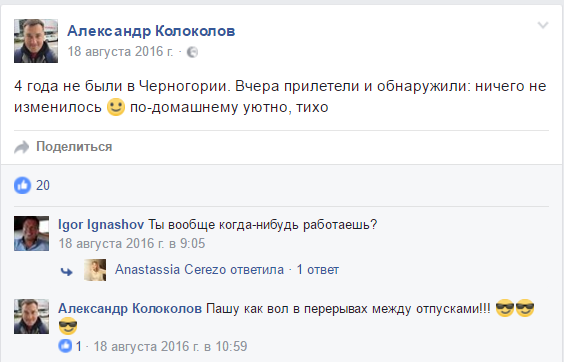The height and width of the screenshot is (362, 564).
Task: Click the Поделиться share link
Action: pos(74,146)
